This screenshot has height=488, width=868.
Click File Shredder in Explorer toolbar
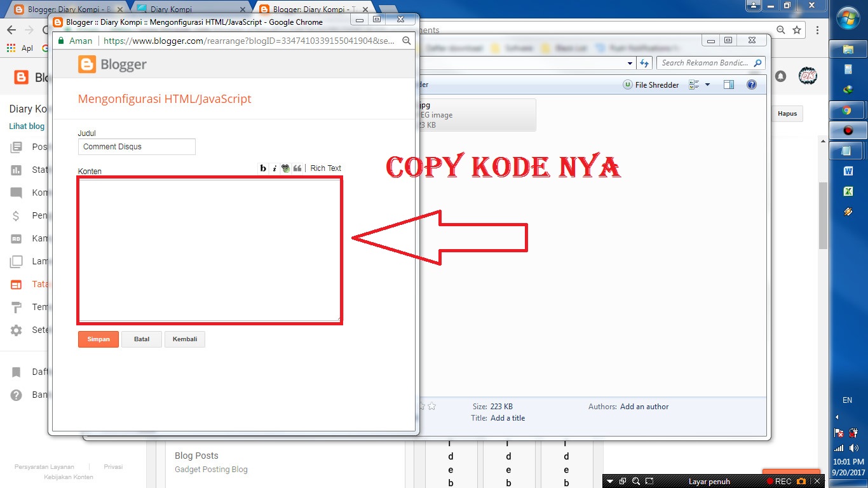pyautogui.click(x=651, y=85)
